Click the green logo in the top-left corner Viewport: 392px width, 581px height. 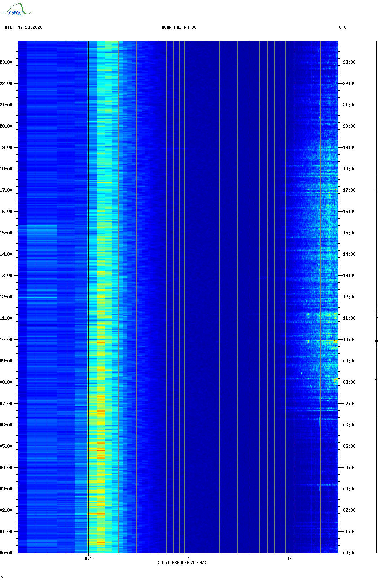point(16,9)
